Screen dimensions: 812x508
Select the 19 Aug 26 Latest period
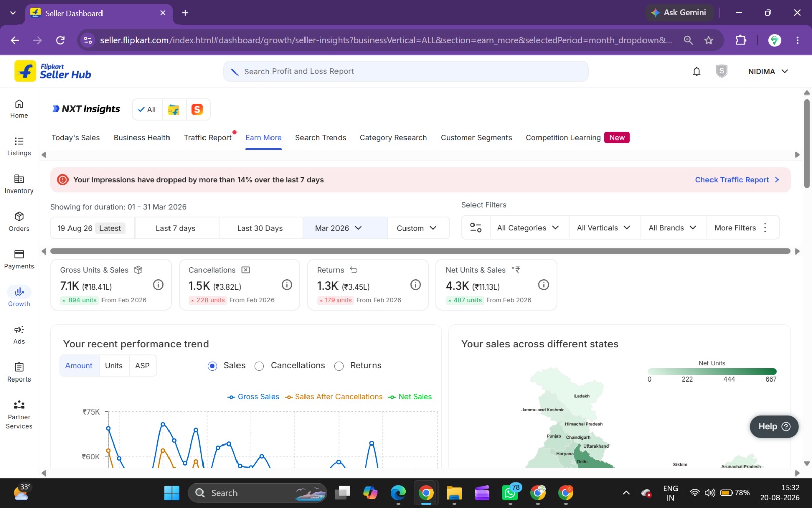pos(93,228)
